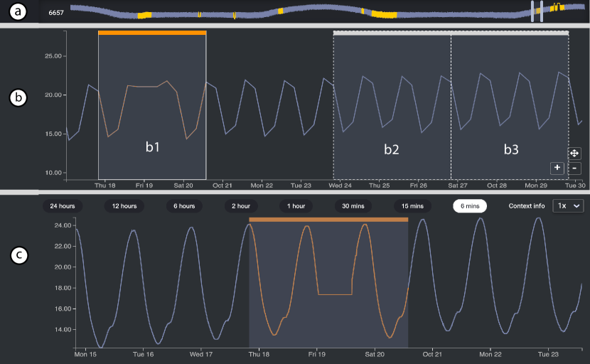
Task: Toggle the 1 hour aggregation option
Action: point(296,205)
